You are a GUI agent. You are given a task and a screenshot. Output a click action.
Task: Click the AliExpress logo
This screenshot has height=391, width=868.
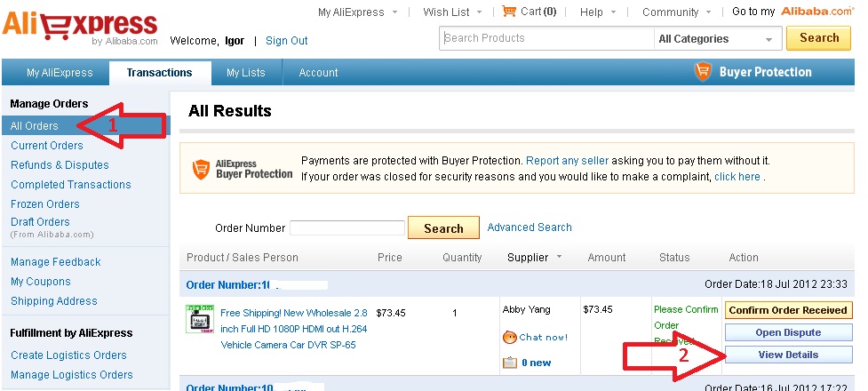coord(81,25)
